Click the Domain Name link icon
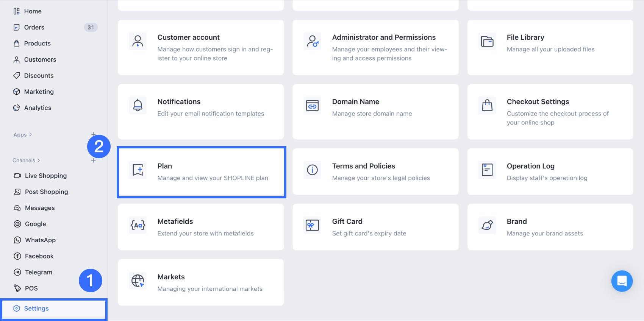Viewport: 644px width, 321px height. (313, 105)
